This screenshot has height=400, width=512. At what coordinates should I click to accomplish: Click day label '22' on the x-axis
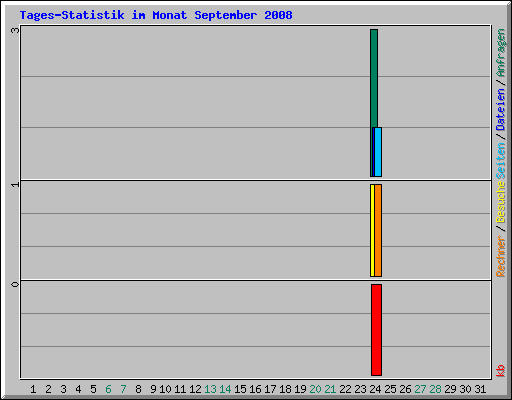point(345,389)
